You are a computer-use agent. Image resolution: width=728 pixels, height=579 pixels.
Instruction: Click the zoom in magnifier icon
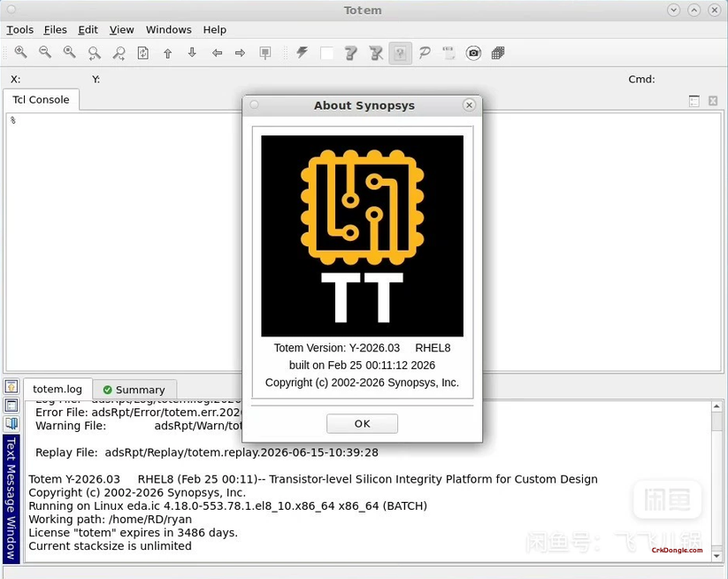(x=20, y=52)
